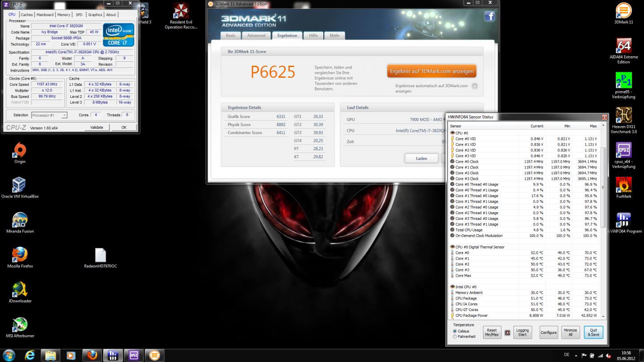Switch to the HWiNFO taskbar button
Viewport: 644px width, 362px height.
click(113, 355)
